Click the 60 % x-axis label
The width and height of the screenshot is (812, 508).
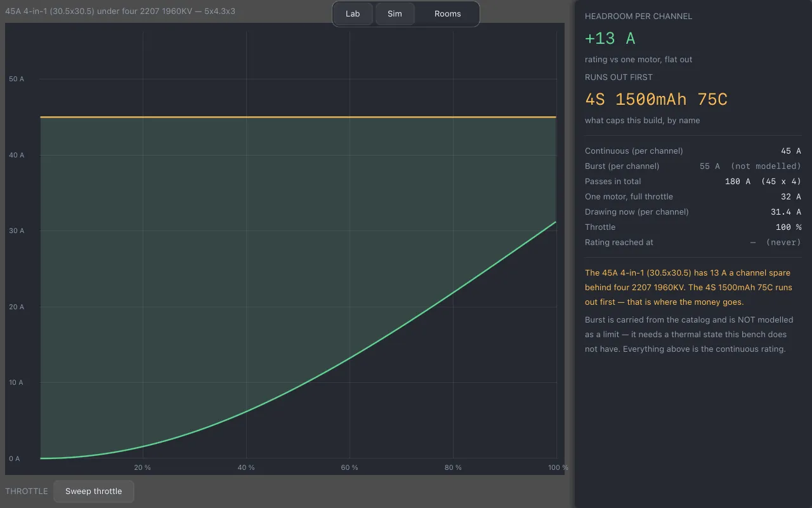point(350,467)
